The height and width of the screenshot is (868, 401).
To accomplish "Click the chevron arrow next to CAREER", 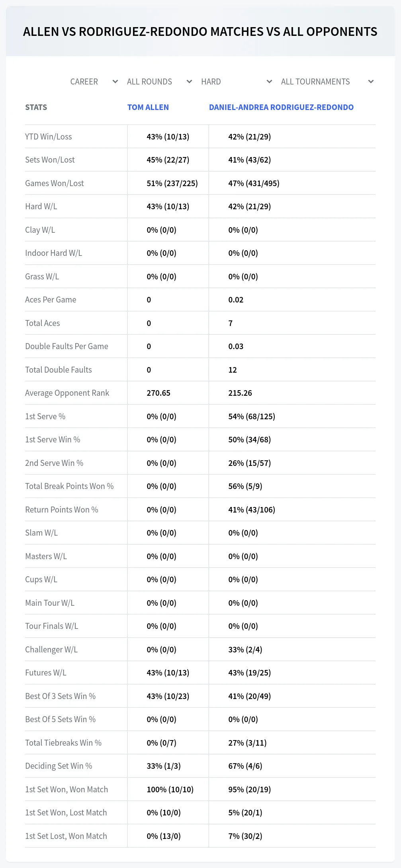I will (x=115, y=82).
